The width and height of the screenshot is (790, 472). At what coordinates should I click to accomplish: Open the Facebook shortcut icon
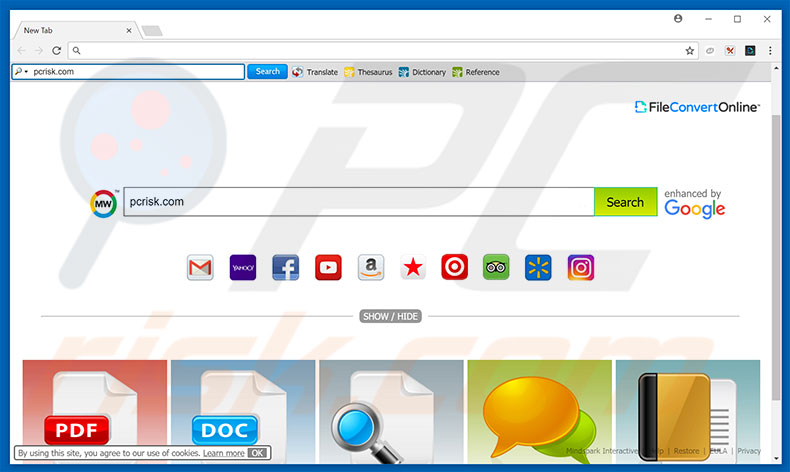286,267
